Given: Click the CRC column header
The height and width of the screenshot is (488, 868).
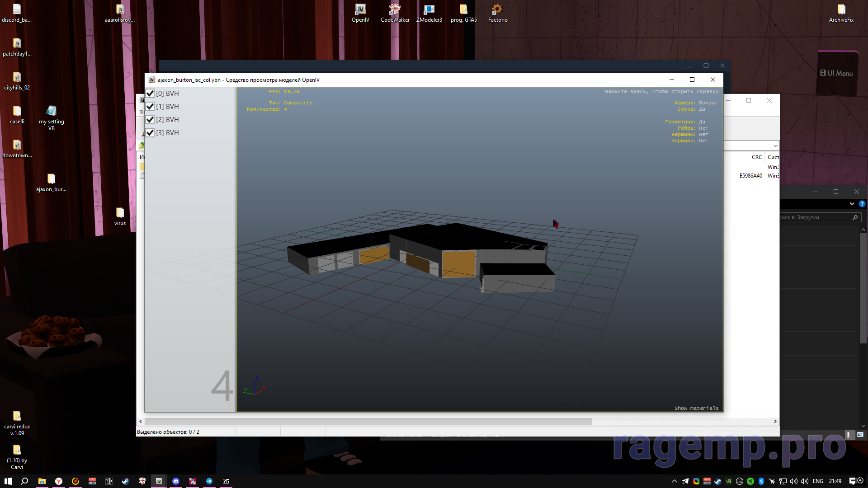Looking at the screenshot, I should (x=756, y=157).
